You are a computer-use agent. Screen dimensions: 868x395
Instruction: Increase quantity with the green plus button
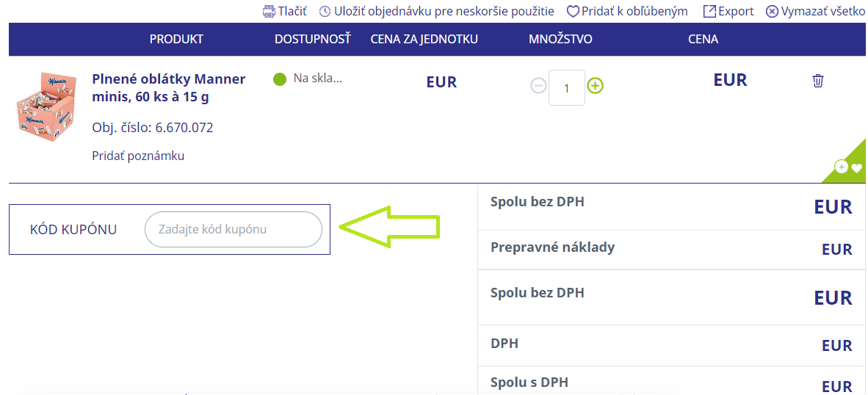595,86
